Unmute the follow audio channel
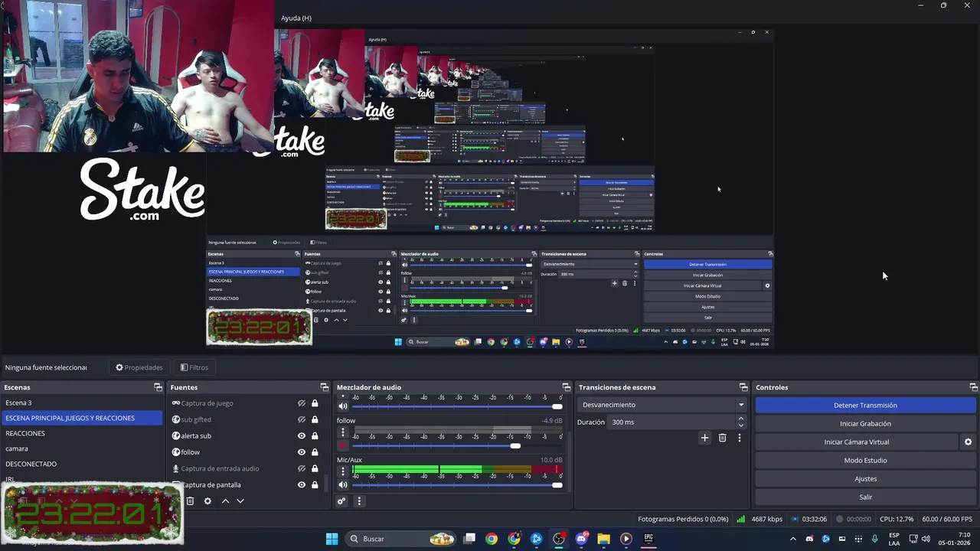The width and height of the screenshot is (980, 551). 342,445
